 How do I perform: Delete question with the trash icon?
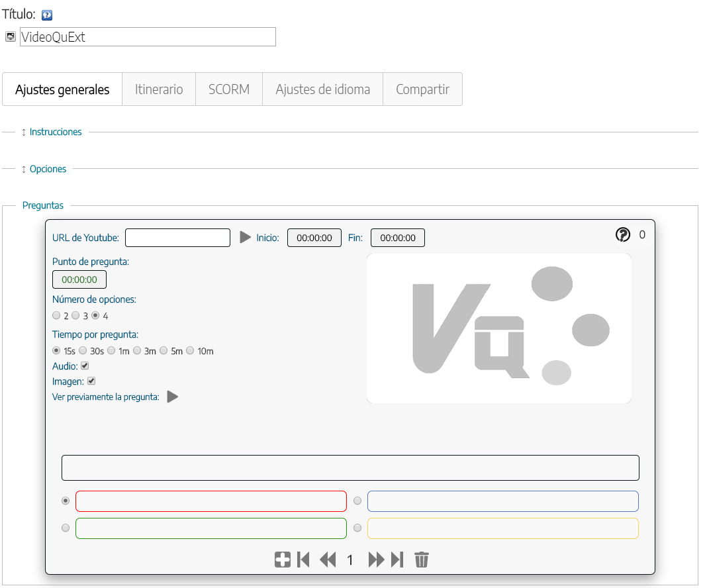pyautogui.click(x=422, y=560)
